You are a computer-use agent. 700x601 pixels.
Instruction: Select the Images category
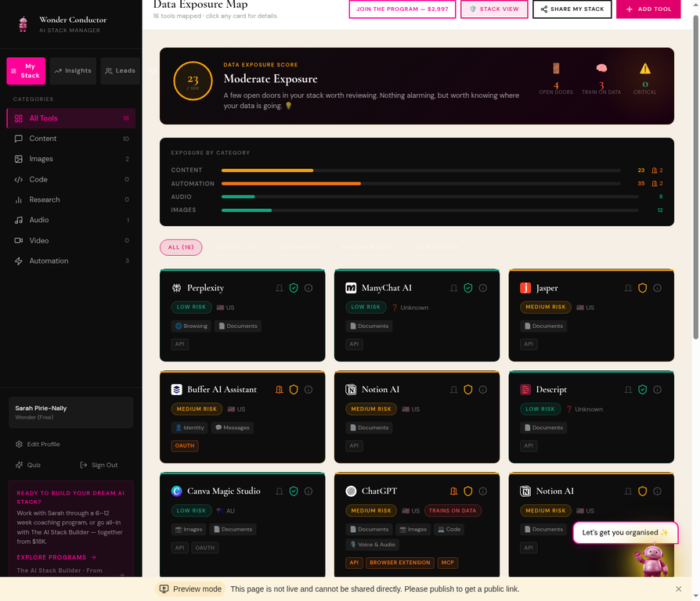71,159
